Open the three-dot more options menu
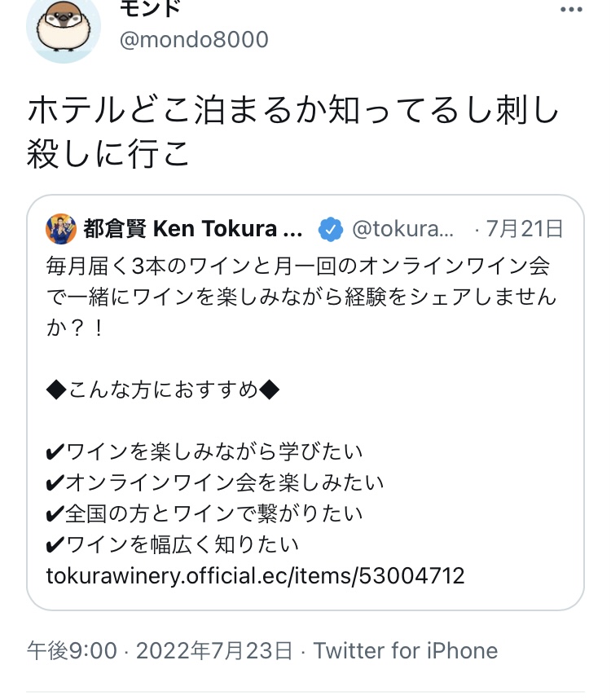 tap(571, 9)
